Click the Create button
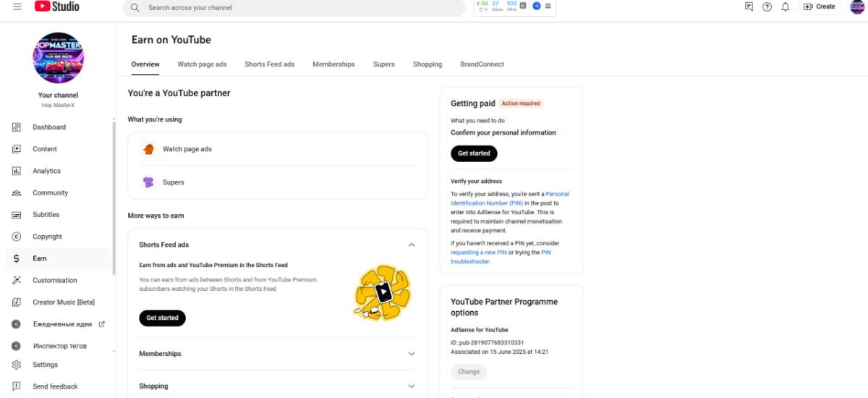868x398 pixels. tap(819, 7)
